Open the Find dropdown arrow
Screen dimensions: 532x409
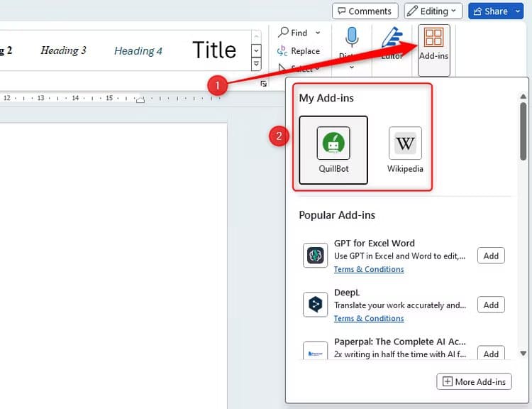(318, 33)
